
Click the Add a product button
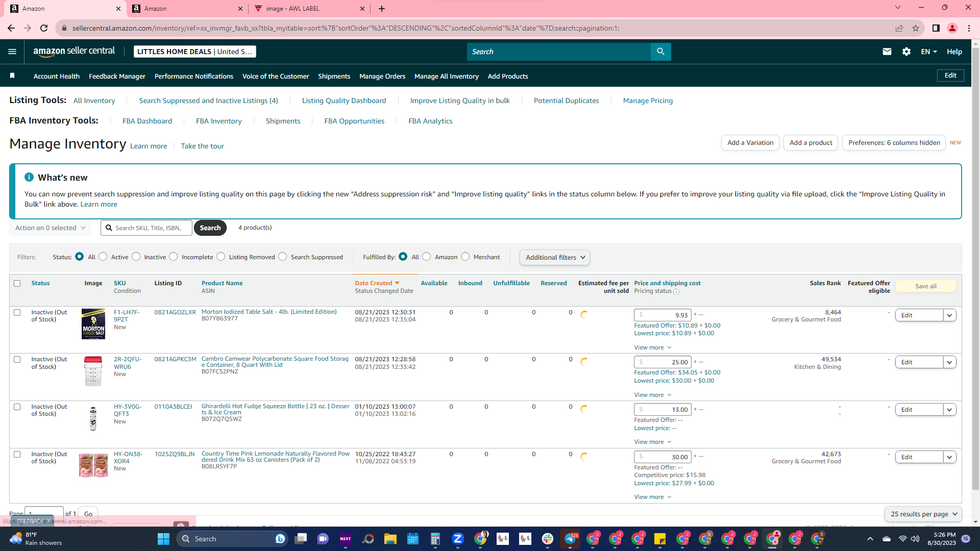point(811,143)
